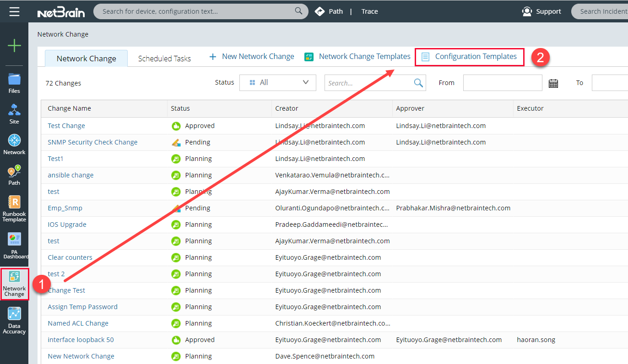Open the IOS Upgrade change link
This screenshot has width=628, height=364.
click(x=67, y=225)
